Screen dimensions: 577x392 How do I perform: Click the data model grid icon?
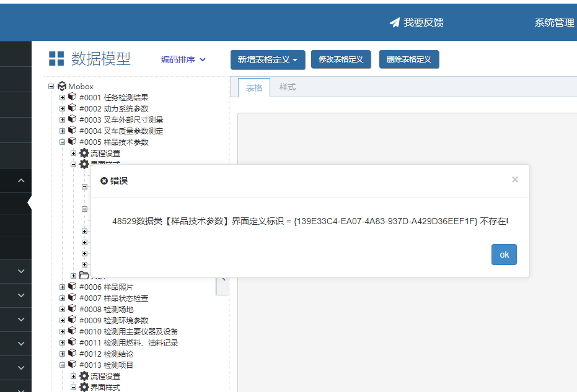pyautogui.click(x=56, y=59)
